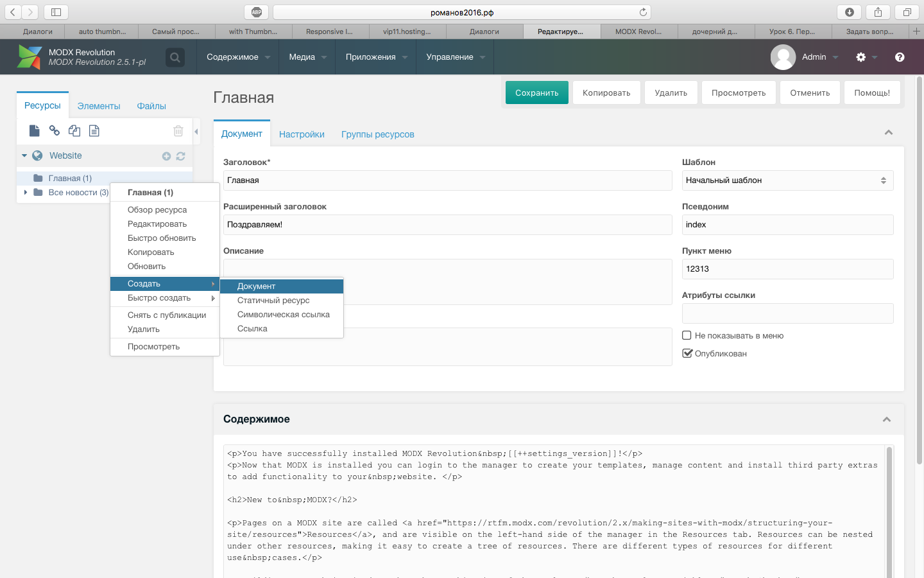Click the MODX Revolution logo

point(30,57)
